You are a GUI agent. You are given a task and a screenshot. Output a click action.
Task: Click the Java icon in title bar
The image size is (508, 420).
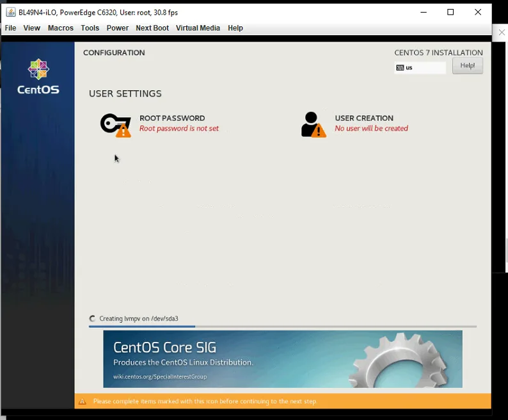11,12
